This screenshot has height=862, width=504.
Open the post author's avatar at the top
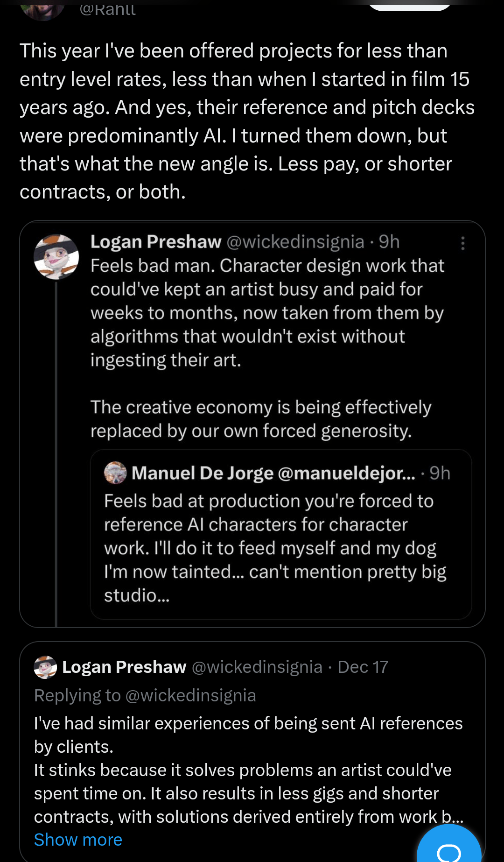pos(42,9)
